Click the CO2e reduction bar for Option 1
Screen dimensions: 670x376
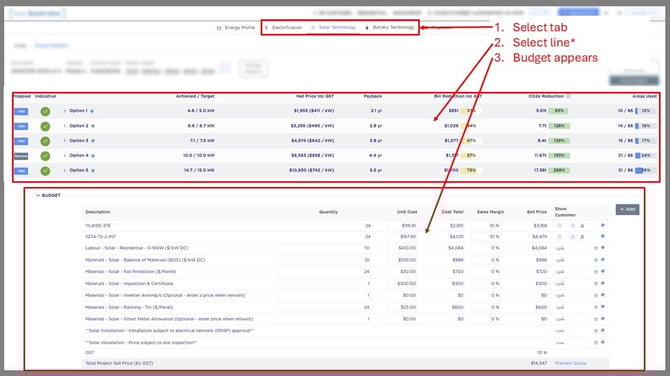coord(559,111)
